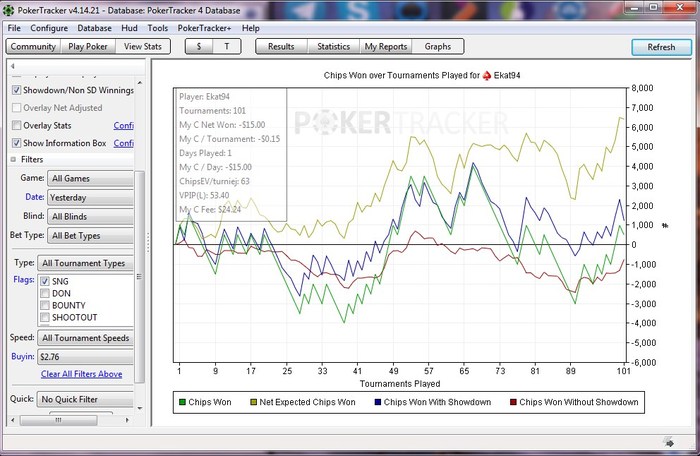Click the Buyin filter label link
The image size is (700, 456).
tap(23, 356)
